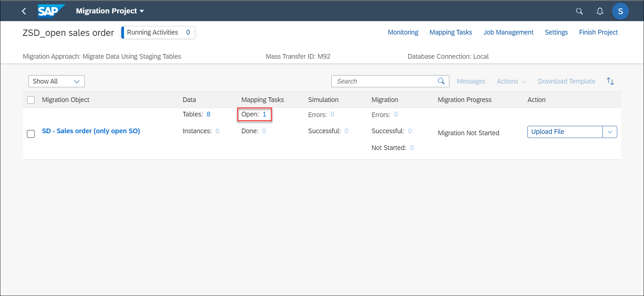Tick the SD - Sales order row checkbox
The height and width of the screenshot is (296, 644).
(31, 134)
